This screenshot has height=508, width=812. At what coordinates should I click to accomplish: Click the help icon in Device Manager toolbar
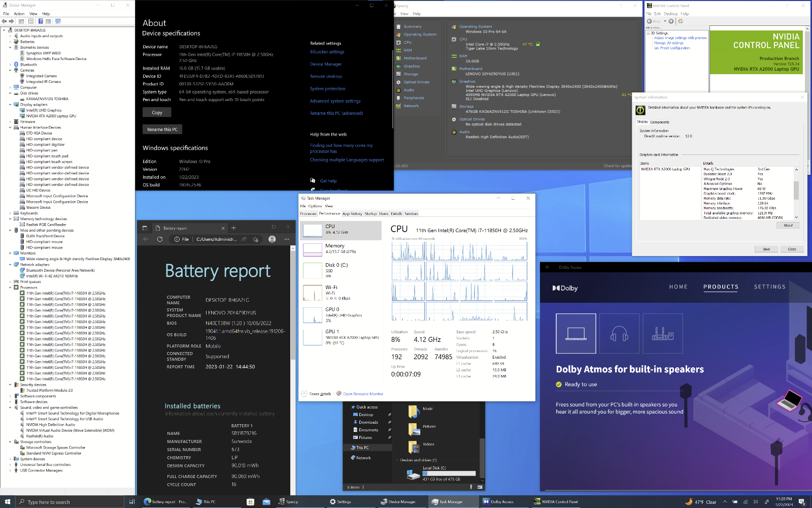(x=40, y=21)
